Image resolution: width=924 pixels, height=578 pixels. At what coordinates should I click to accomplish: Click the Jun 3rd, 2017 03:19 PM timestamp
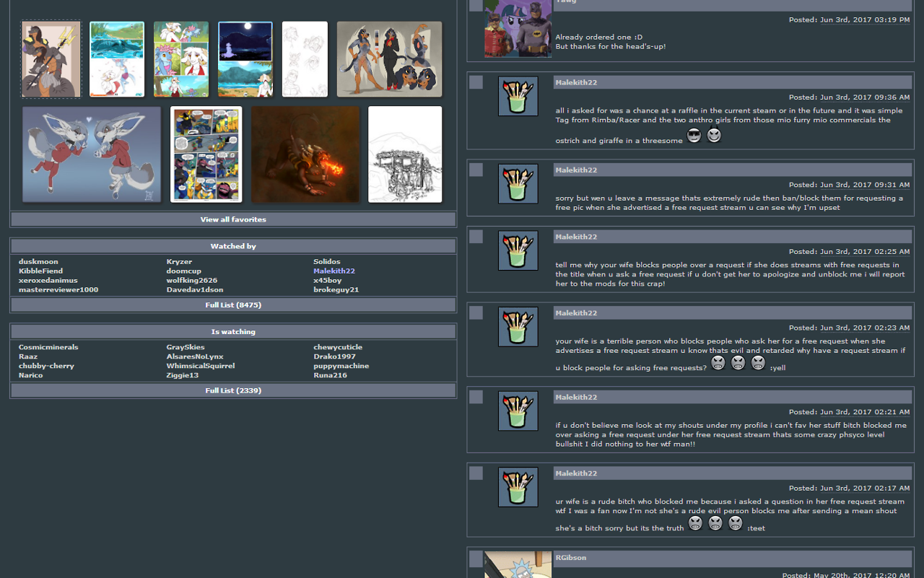pyautogui.click(x=864, y=20)
